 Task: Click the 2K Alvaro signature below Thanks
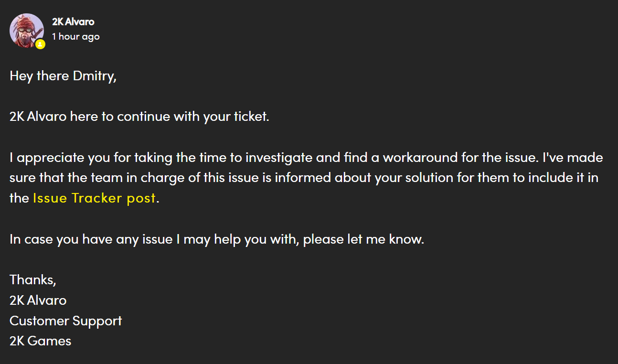[38, 300]
